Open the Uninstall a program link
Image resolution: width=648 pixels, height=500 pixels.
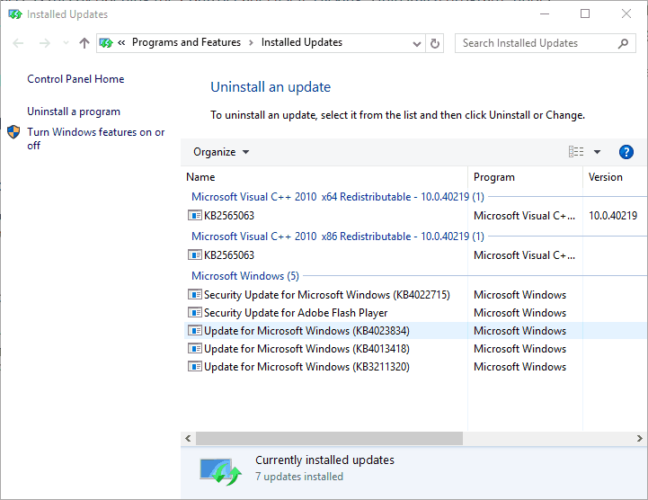click(x=74, y=112)
